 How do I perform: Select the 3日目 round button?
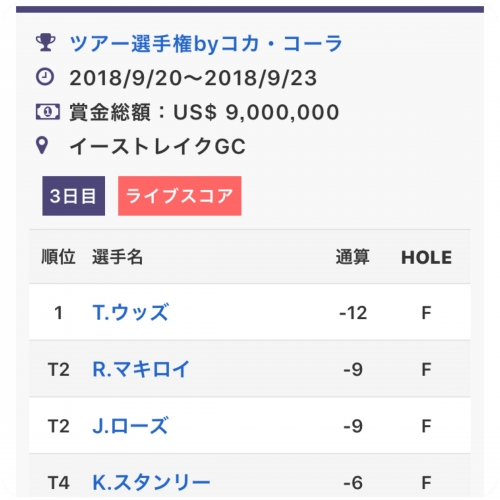74,196
